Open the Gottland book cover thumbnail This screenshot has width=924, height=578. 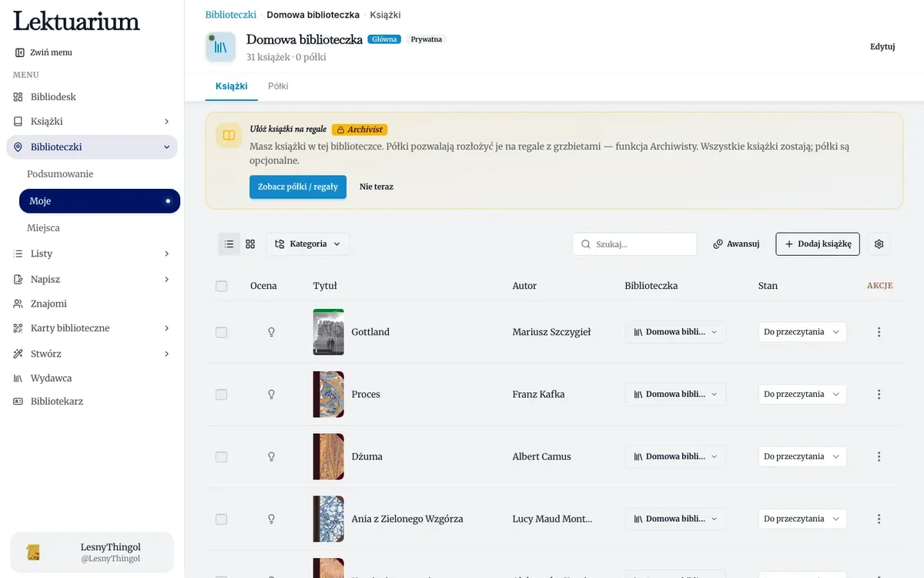pyautogui.click(x=329, y=332)
